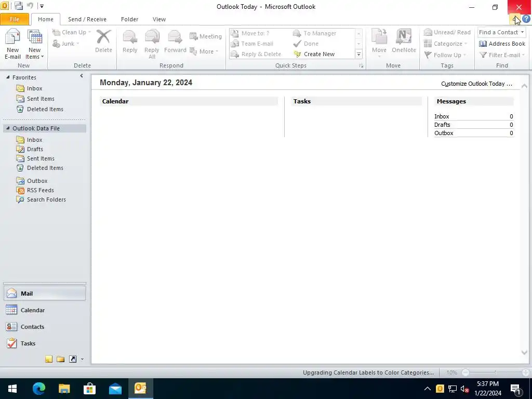Open the Junk dropdown
The image size is (532, 399).
pos(66,44)
